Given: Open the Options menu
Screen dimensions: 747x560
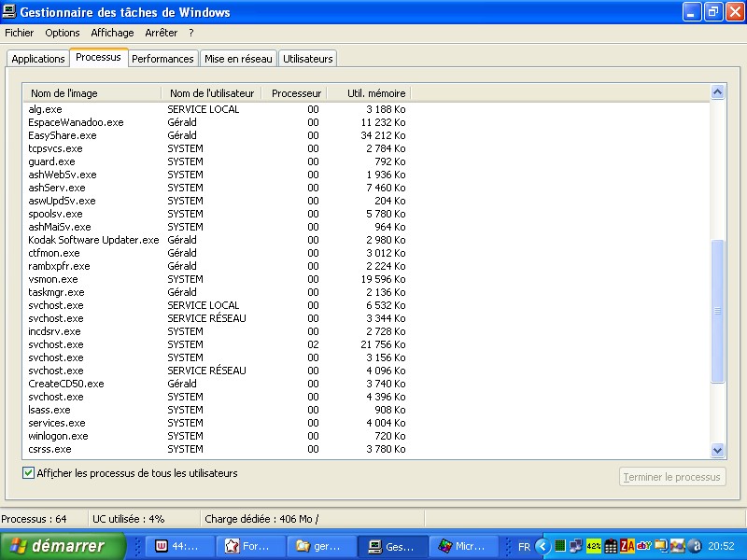Looking at the screenshot, I should coord(63,33).
